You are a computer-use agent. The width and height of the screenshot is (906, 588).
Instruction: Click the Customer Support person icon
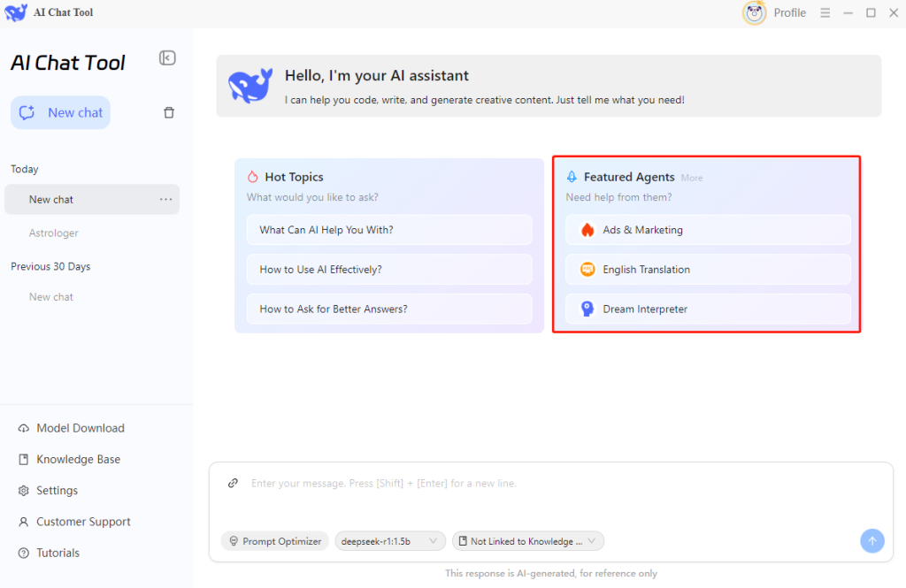coord(24,522)
